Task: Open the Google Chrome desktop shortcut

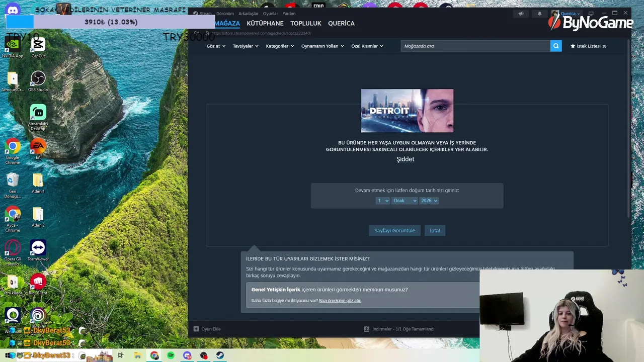Action: coord(13,151)
